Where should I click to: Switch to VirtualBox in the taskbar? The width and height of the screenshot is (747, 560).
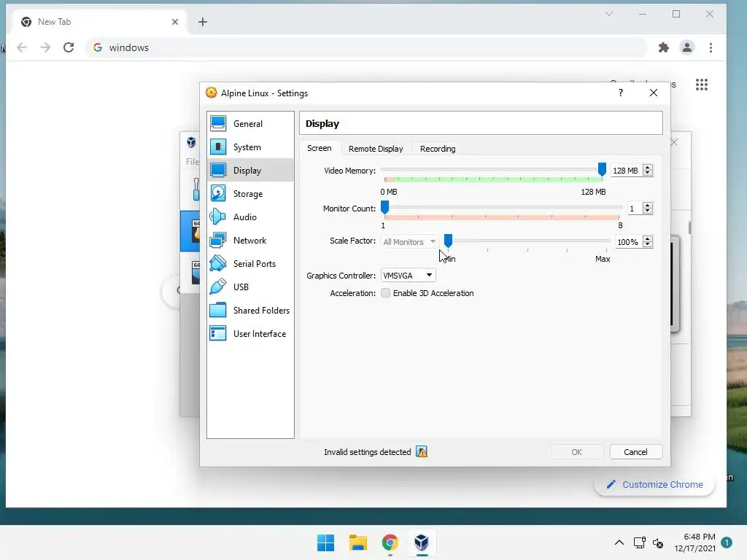point(422,542)
